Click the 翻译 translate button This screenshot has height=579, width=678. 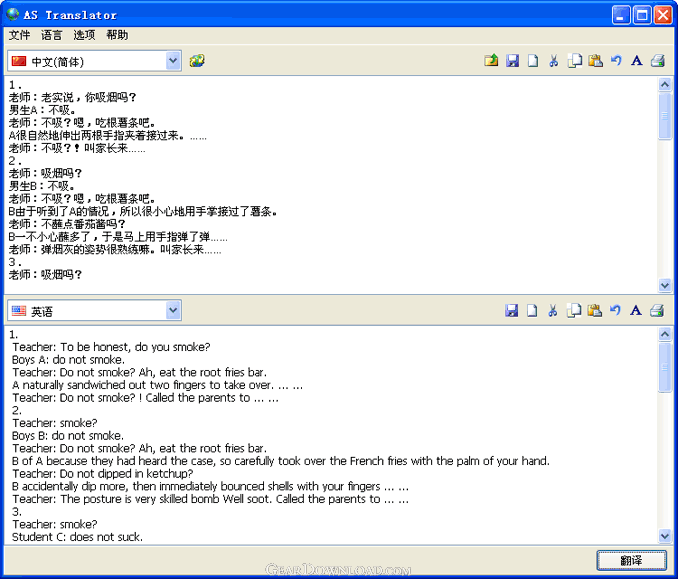point(632,560)
